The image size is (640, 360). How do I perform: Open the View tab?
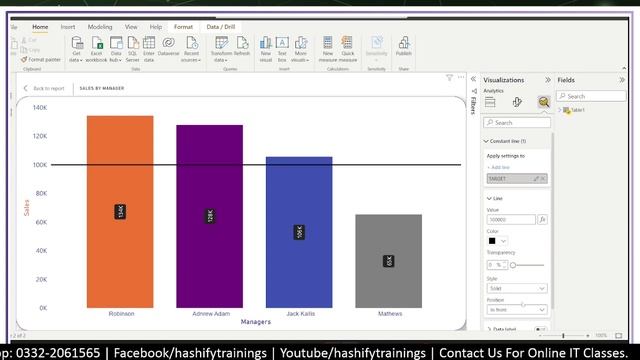coord(131,27)
